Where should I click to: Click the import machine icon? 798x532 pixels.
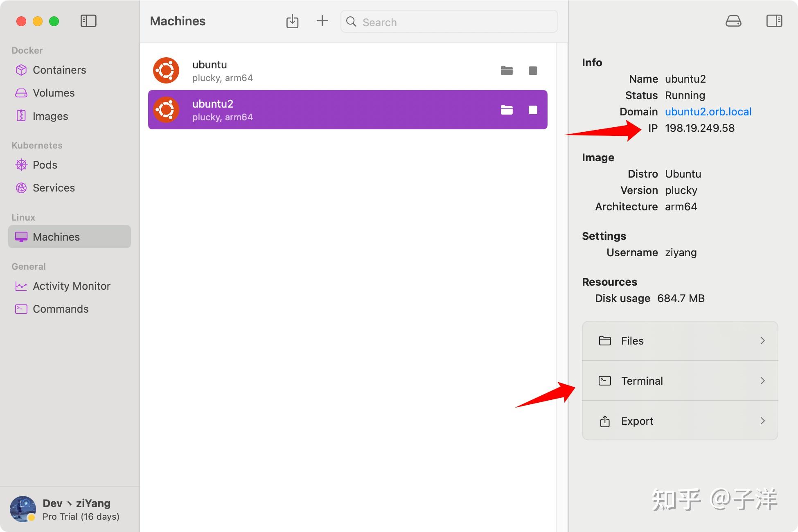292,21
